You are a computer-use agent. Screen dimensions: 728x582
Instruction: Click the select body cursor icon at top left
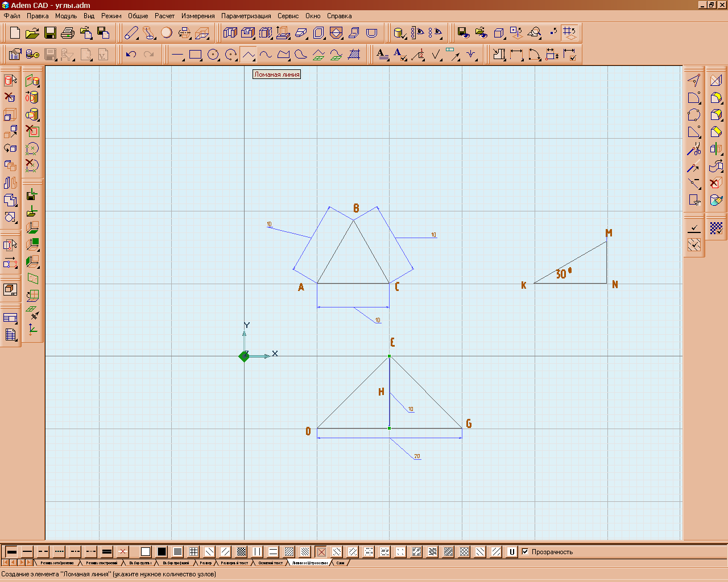coord(10,80)
